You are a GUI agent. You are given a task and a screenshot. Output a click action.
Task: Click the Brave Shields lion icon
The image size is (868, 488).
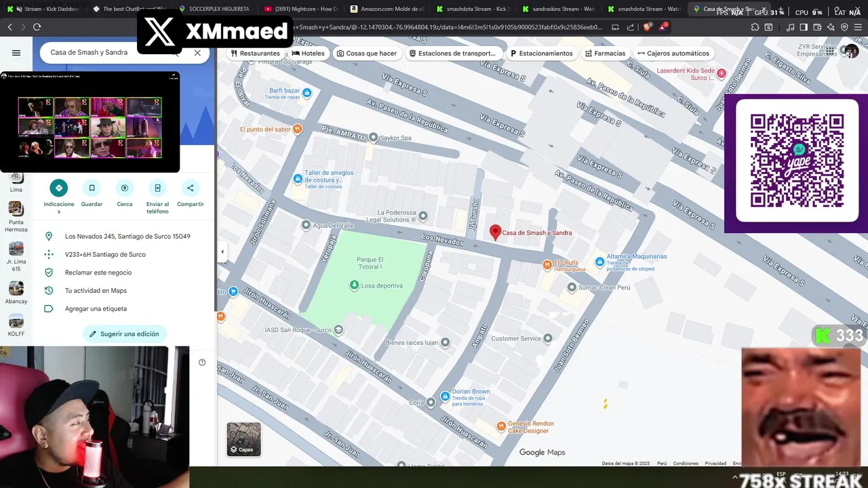(647, 27)
